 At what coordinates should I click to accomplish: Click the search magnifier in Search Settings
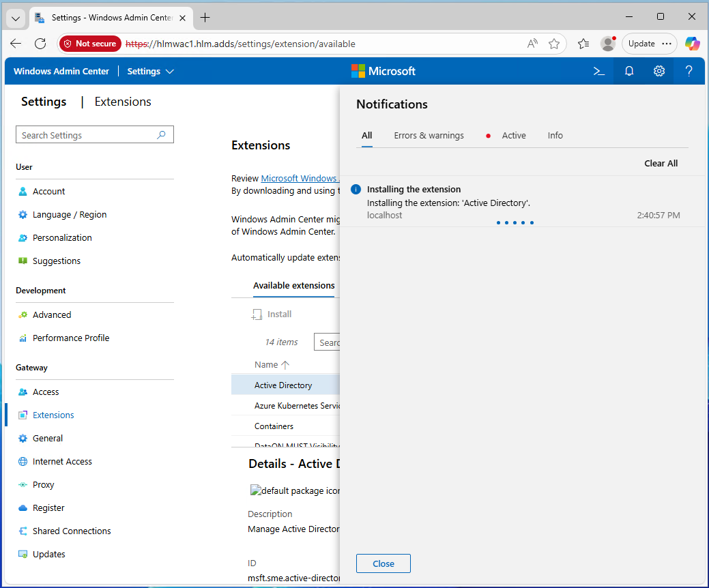tap(161, 135)
